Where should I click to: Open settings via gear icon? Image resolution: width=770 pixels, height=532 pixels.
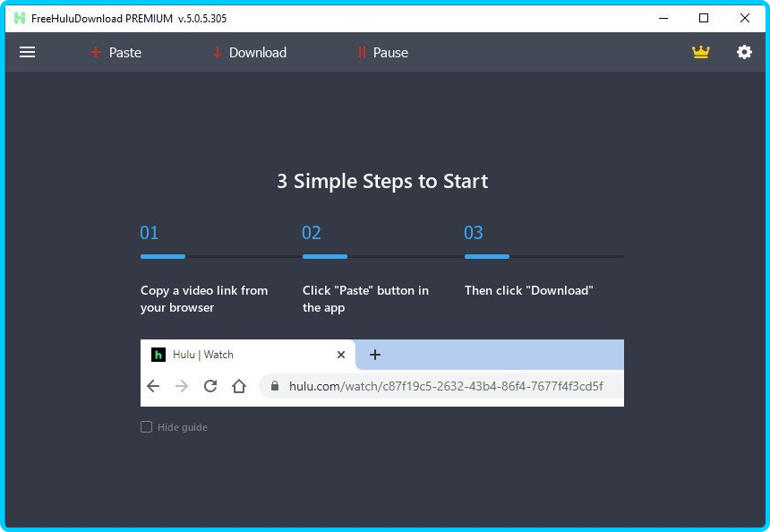click(744, 52)
